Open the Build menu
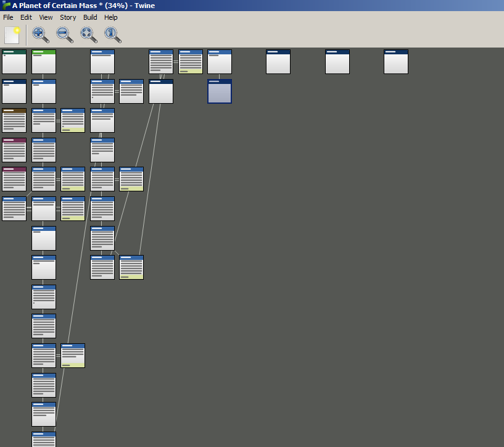The width and height of the screenshot is (504, 447). click(x=90, y=17)
